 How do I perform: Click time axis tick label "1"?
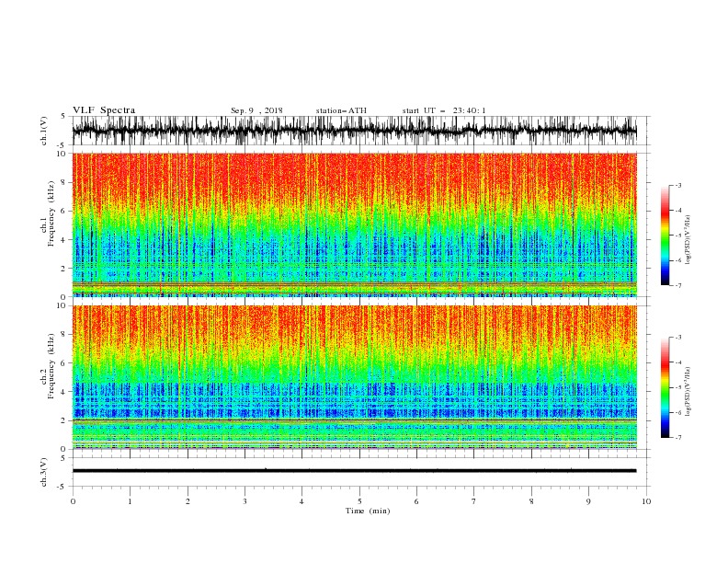coord(130,501)
